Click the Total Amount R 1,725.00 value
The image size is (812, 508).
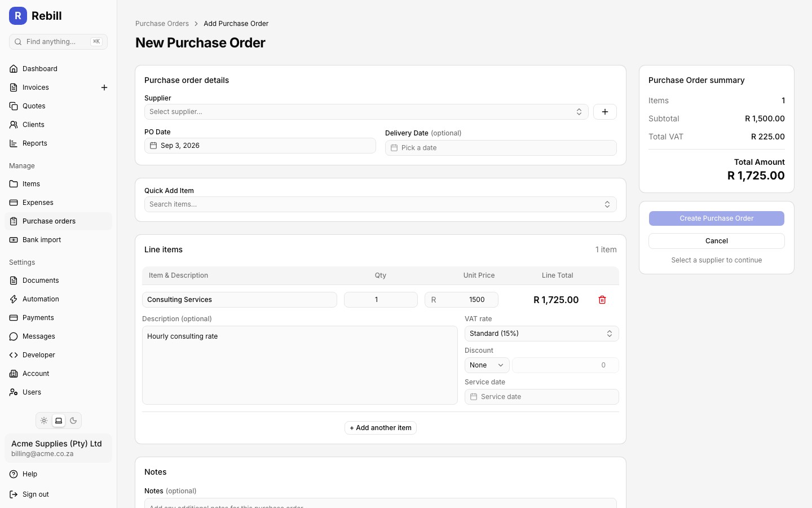pyautogui.click(x=756, y=176)
